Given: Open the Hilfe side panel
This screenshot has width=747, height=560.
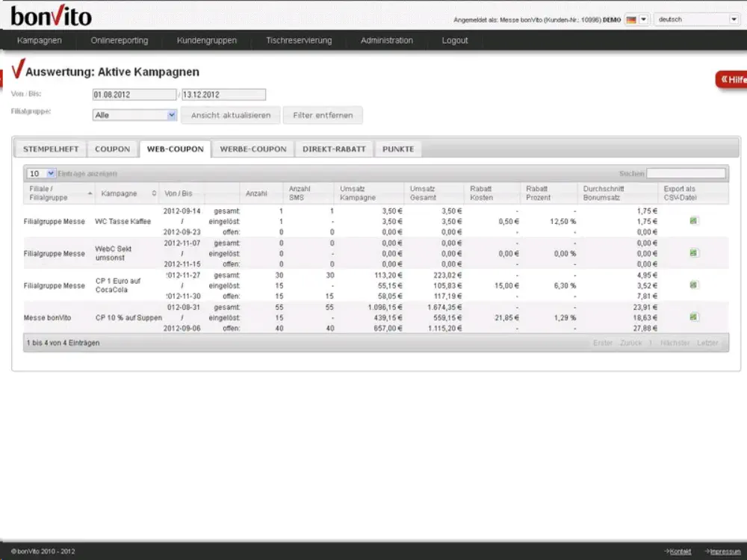Looking at the screenshot, I should (731, 80).
